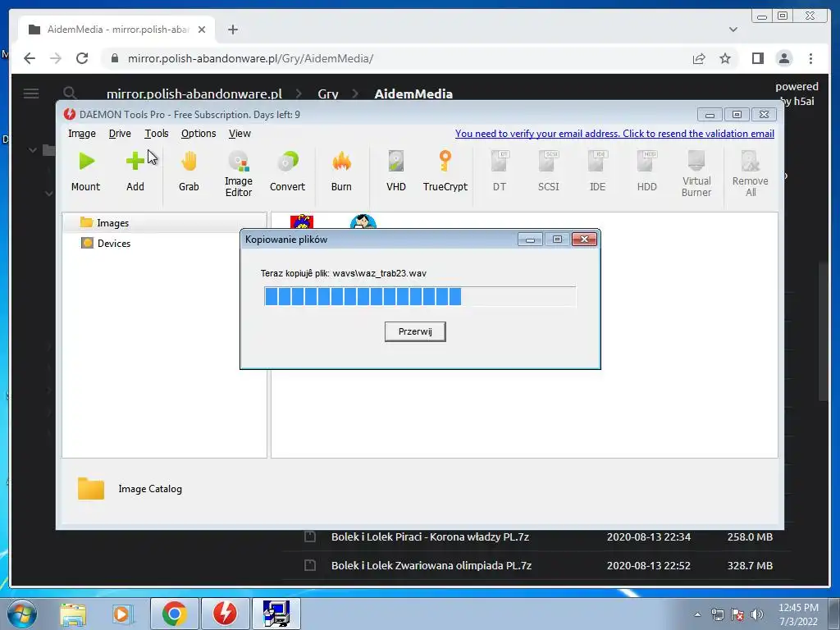Click the red image thumbnail in catalog
This screenshot has width=840, height=630.
pyautogui.click(x=302, y=221)
